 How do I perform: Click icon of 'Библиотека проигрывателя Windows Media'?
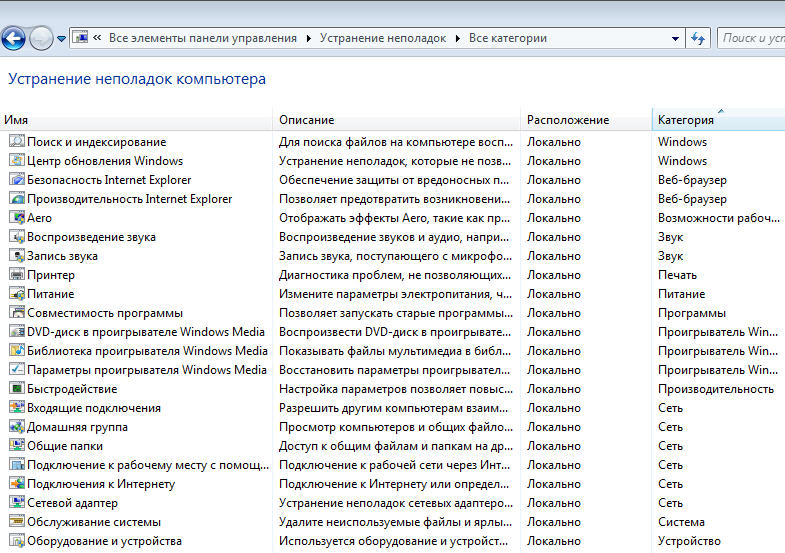pyautogui.click(x=17, y=351)
